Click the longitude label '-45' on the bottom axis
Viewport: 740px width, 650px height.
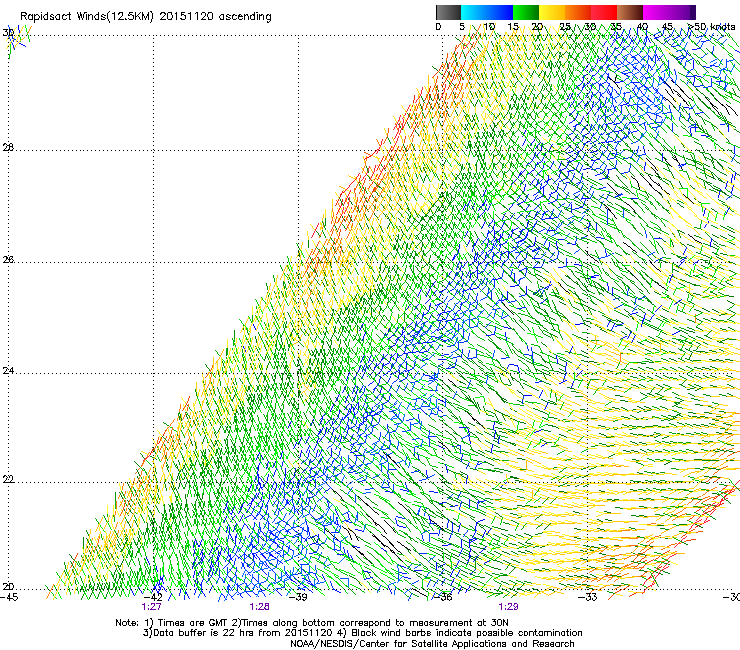pos(9,597)
